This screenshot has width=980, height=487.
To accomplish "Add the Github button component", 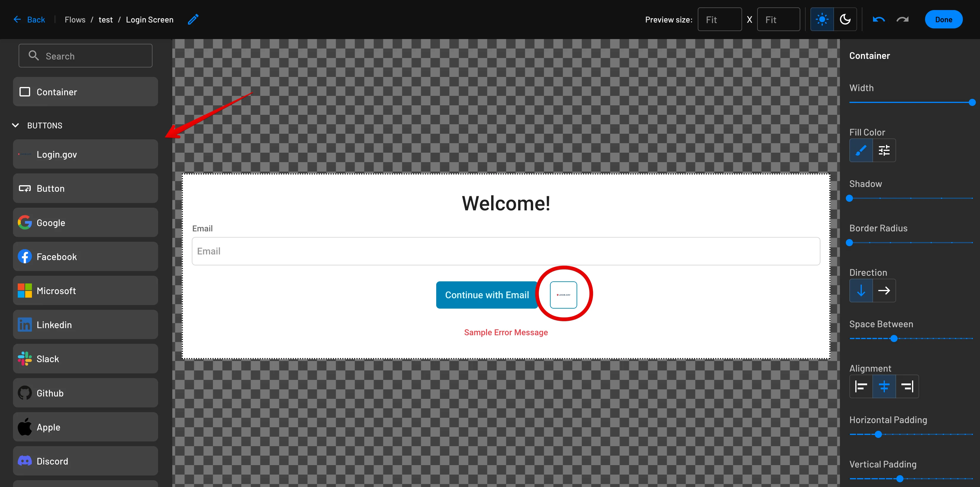I will (85, 393).
